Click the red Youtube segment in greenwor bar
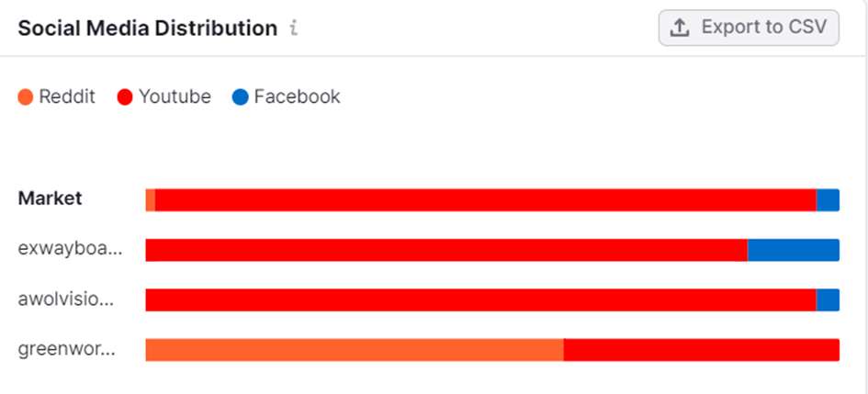868x394 pixels. pos(701,350)
